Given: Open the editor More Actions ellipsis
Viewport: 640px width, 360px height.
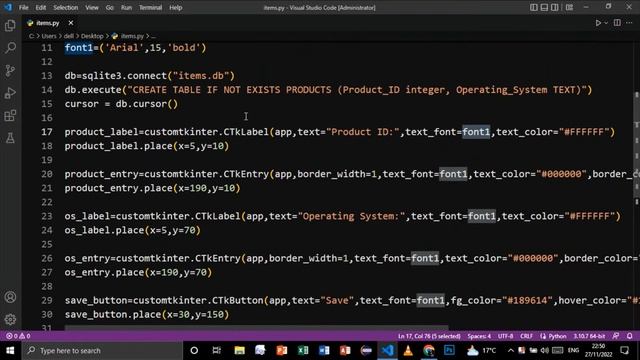Looking at the screenshot, I should pos(629,23).
